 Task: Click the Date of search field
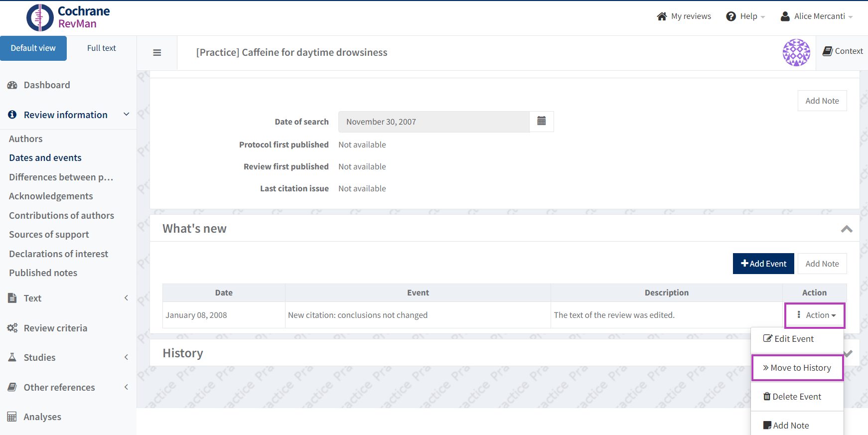[434, 122]
